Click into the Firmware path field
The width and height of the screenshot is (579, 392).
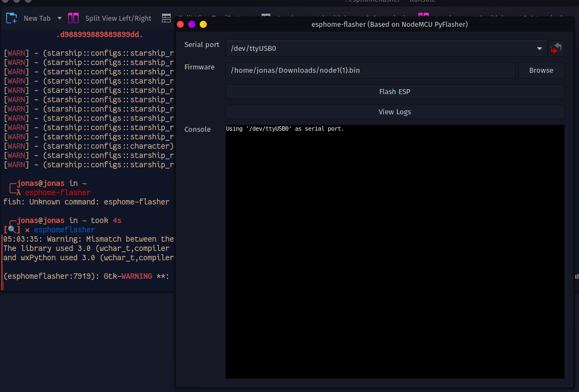370,70
